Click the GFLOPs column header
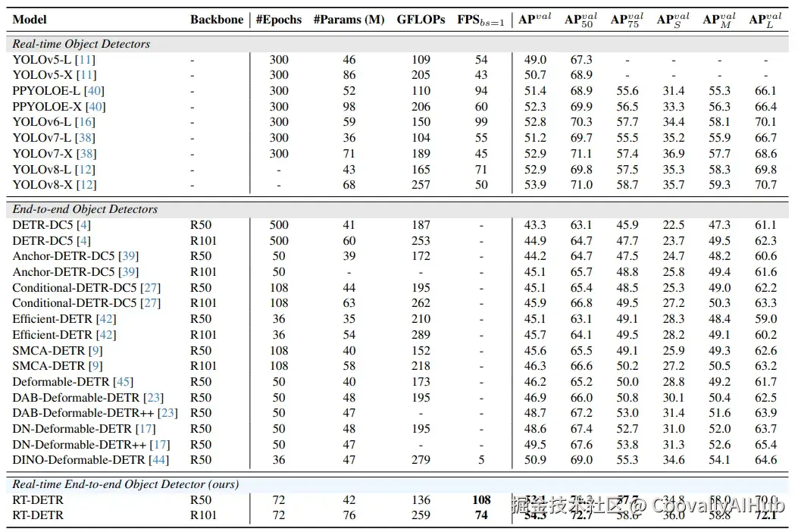This screenshot has height=532, width=801. (x=421, y=20)
